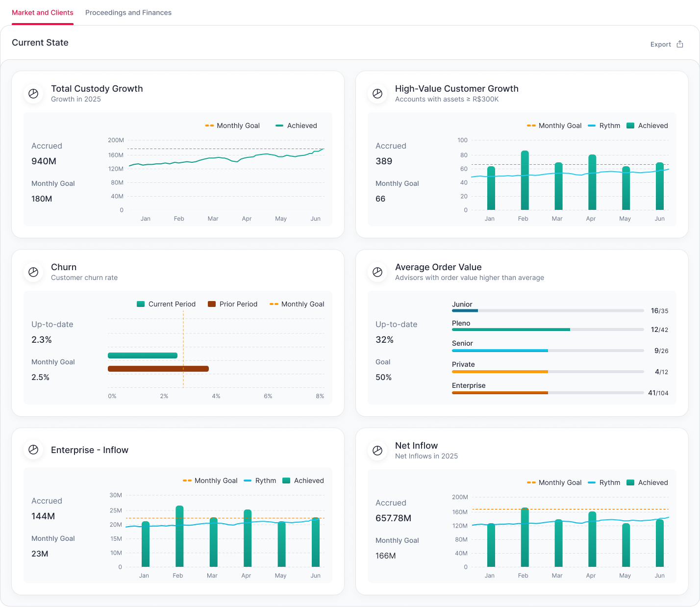Click the 389 accrued value
Screen dimensions: 700x608
384,161
